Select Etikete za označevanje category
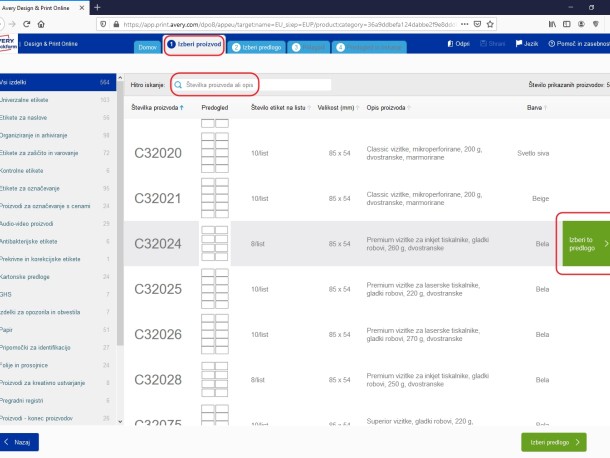 [58, 188]
